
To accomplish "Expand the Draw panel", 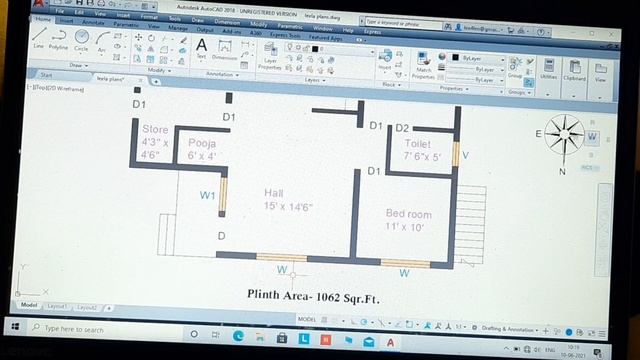I will (x=79, y=65).
